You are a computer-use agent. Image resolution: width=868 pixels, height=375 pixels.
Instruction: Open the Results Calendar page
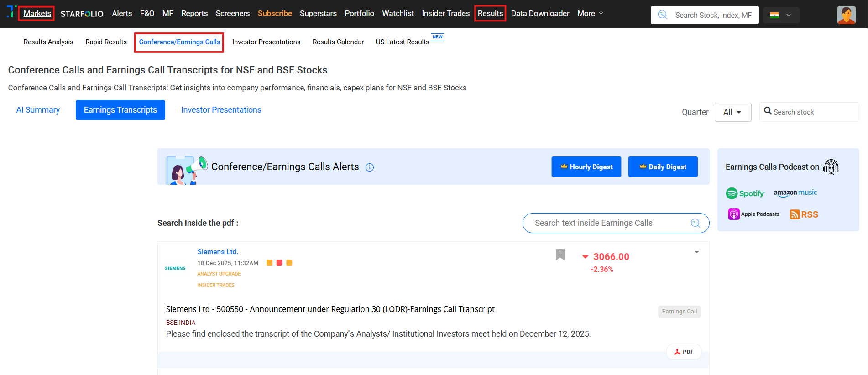(x=338, y=42)
